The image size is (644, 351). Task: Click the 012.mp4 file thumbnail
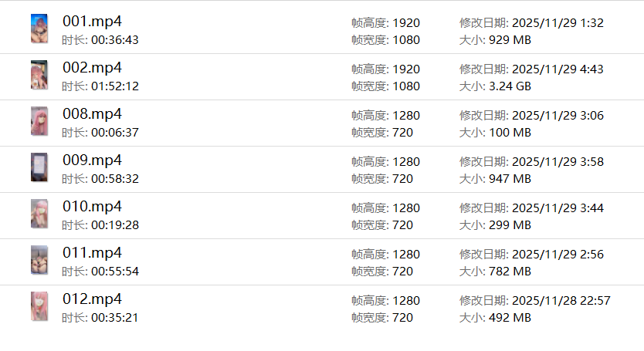pyautogui.click(x=39, y=306)
